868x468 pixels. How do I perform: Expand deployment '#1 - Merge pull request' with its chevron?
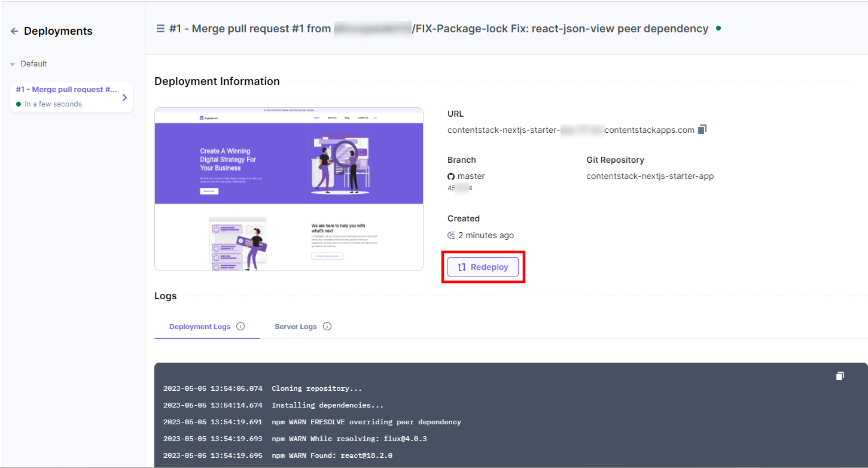click(x=124, y=97)
